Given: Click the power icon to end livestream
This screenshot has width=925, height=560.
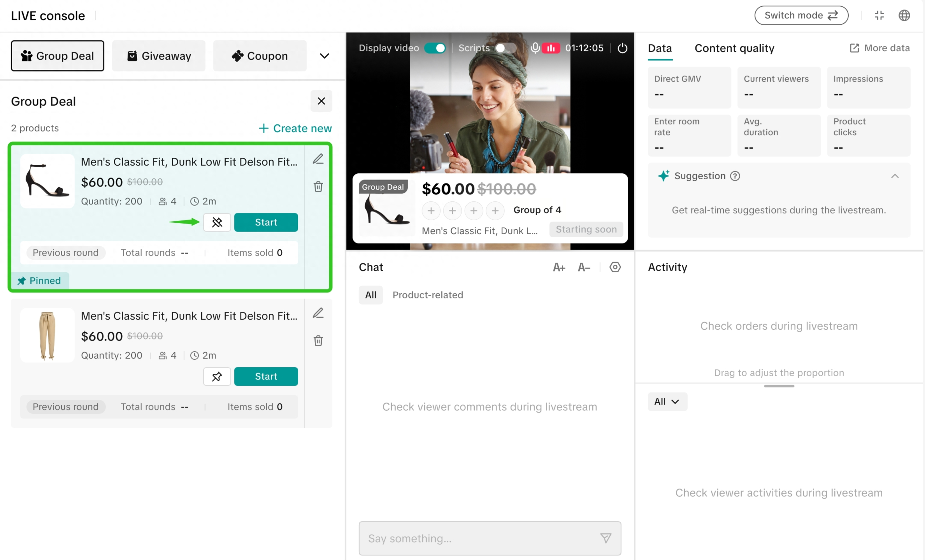Looking at the screenshot, I should pos(622,48).
